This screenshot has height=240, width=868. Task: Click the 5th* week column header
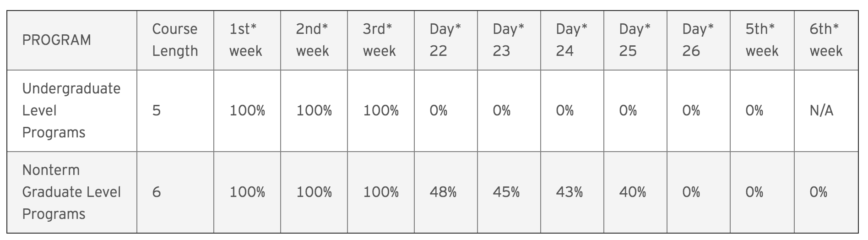pos(762,40)
